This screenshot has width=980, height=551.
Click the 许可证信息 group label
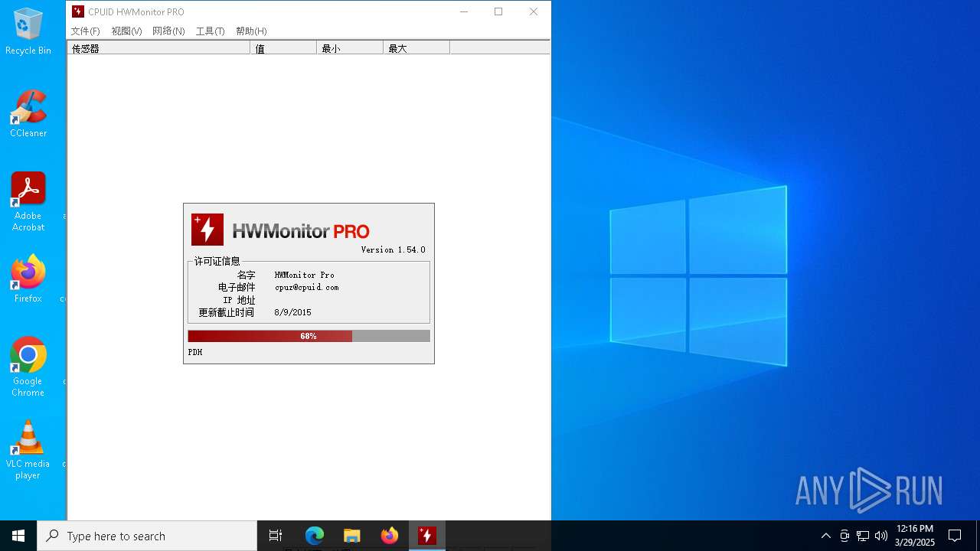pyautogui.click(x=217, y=261)
